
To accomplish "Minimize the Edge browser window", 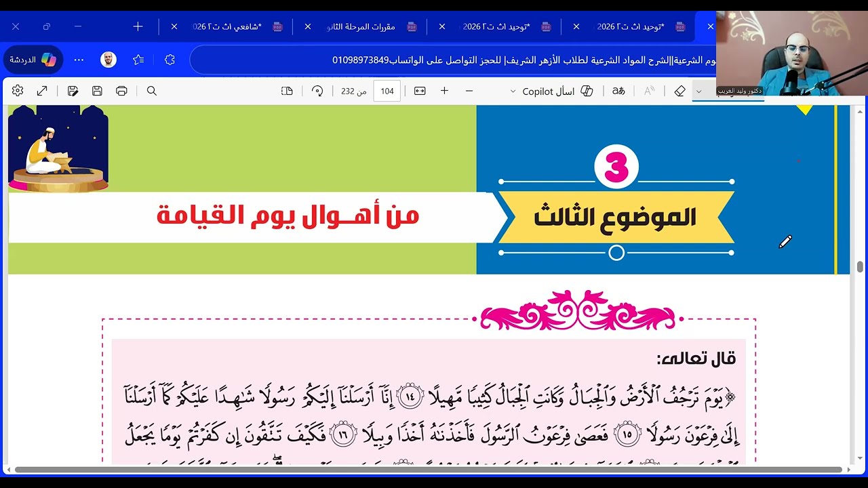I will (x=78, y=26).
